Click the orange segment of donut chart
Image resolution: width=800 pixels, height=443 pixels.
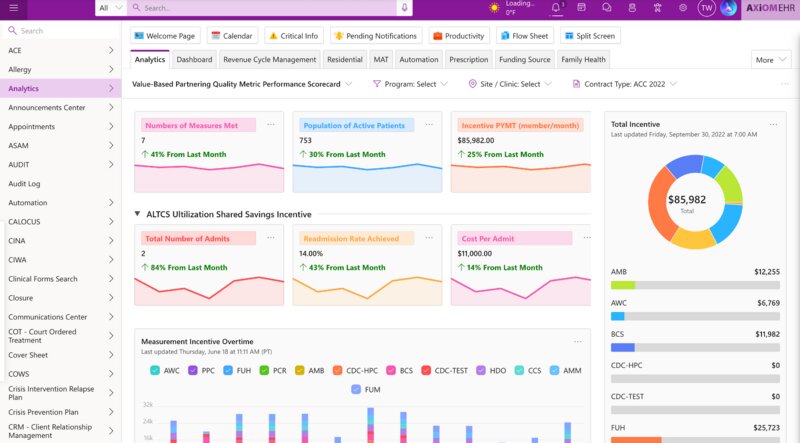[661, 204]
